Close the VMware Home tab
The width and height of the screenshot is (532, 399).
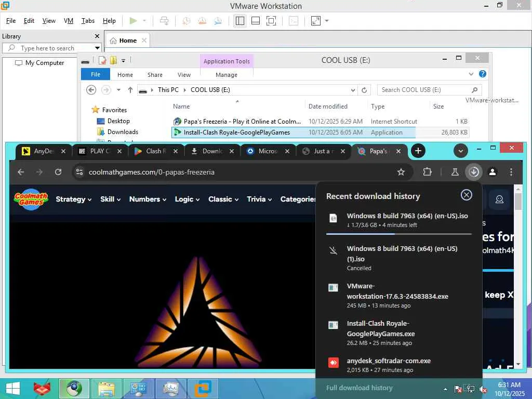(x=144, y=41)
